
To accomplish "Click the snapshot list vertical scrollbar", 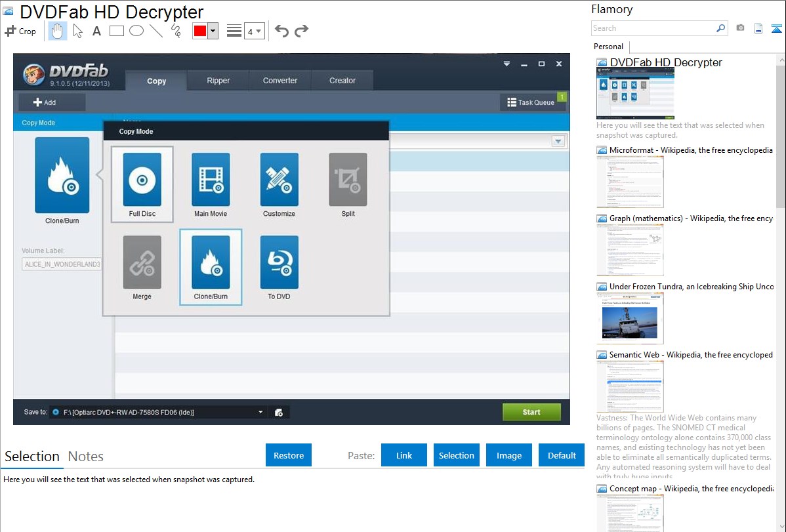I will pyautogui.click(x=781, y=135).
